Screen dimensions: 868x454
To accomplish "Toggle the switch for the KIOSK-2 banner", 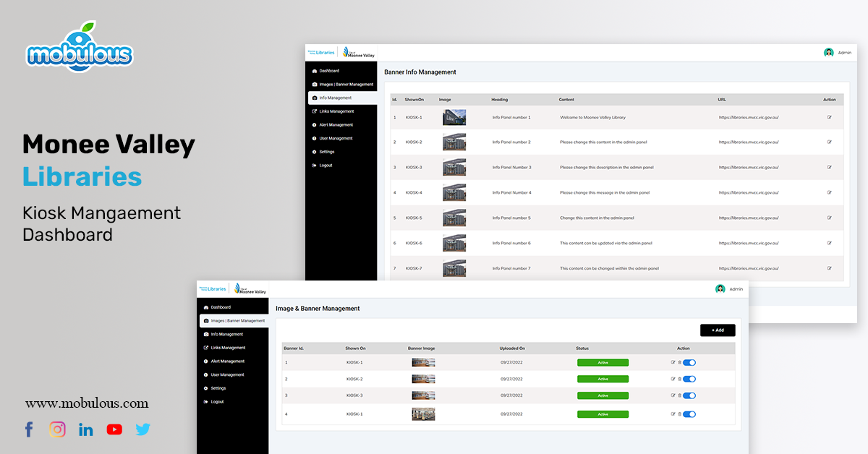I will 689,379.
